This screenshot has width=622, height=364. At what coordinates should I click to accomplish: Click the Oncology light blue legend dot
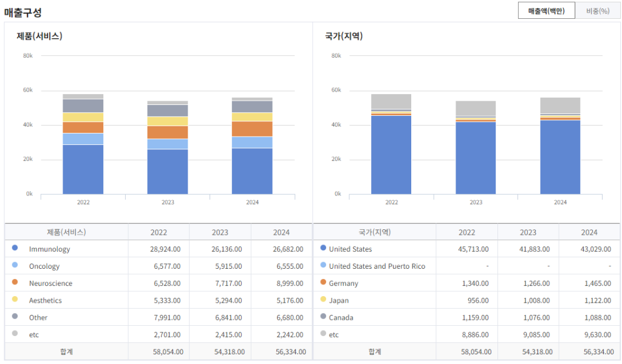[15, 265]
